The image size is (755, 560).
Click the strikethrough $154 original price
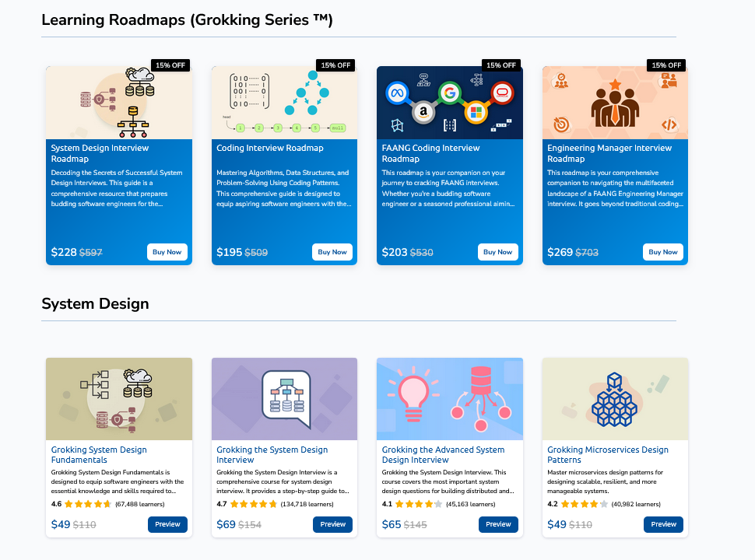250,525
